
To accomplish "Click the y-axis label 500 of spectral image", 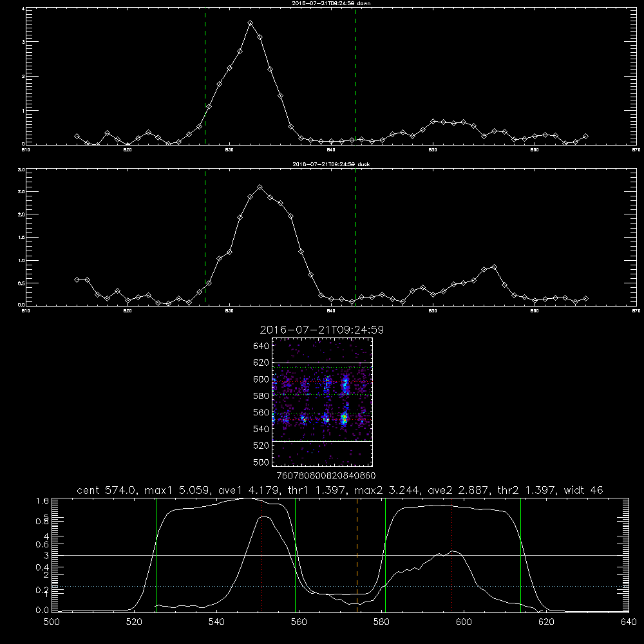I will point(261,462).
